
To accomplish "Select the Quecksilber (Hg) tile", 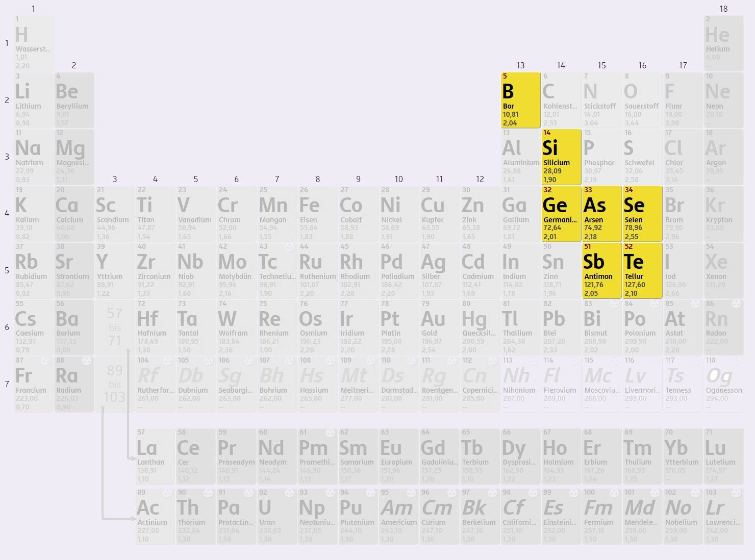I will (480, 327).
